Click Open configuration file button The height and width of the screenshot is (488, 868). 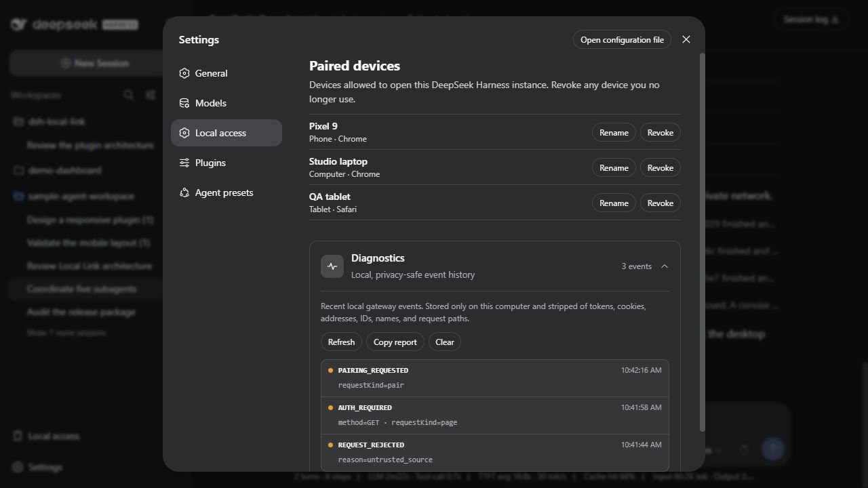click(x=622, y=39)
